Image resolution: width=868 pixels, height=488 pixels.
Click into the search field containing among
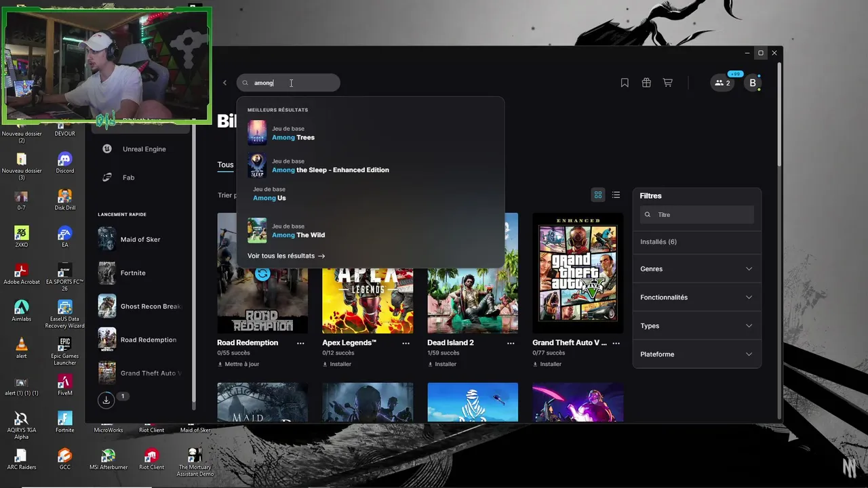tap(288, 83)
